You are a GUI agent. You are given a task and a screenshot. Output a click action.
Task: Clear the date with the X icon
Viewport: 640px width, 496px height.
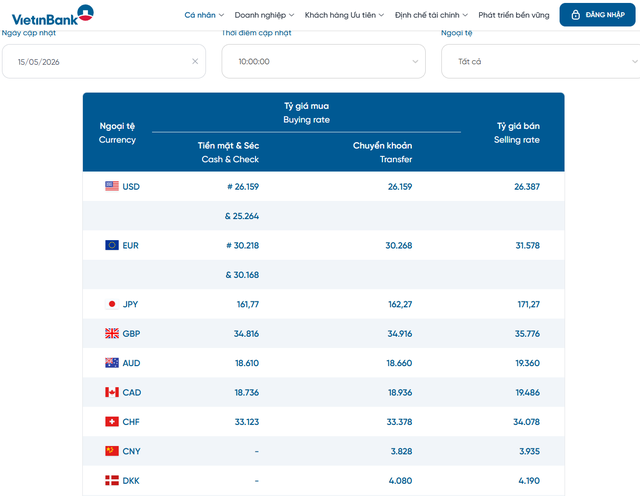point(195,61)
